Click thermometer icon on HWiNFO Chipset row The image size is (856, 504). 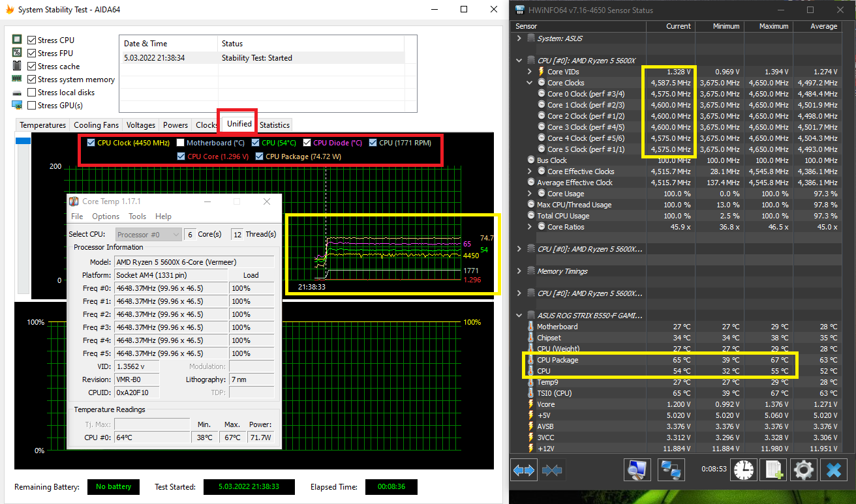pyautogui.click(x=530, y=338)
